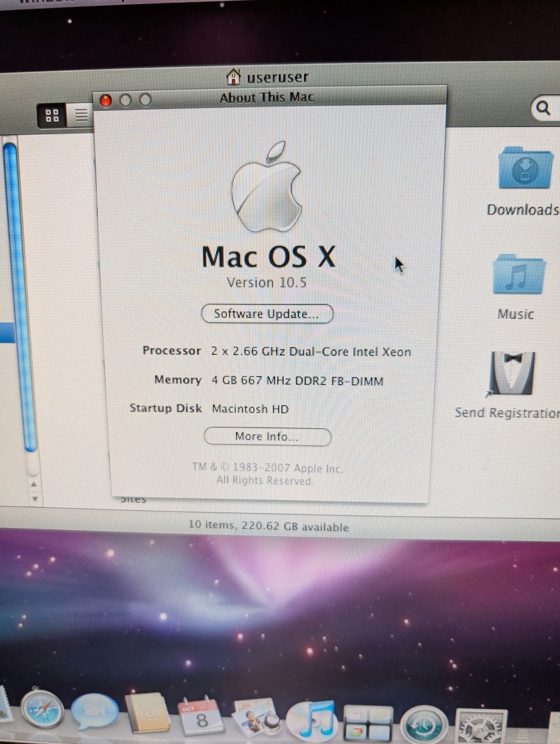Click sidebar scroll down arrow

[35, 499]
